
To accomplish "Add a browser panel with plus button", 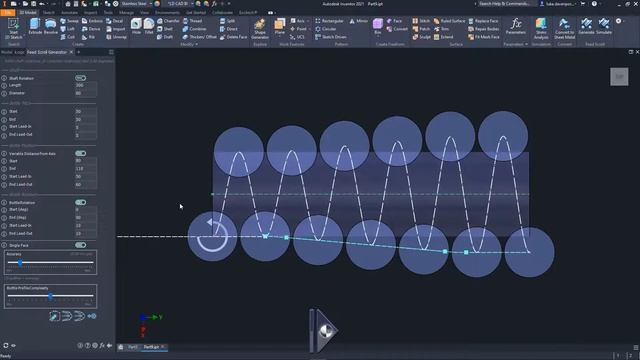I will tap(78, 52).
